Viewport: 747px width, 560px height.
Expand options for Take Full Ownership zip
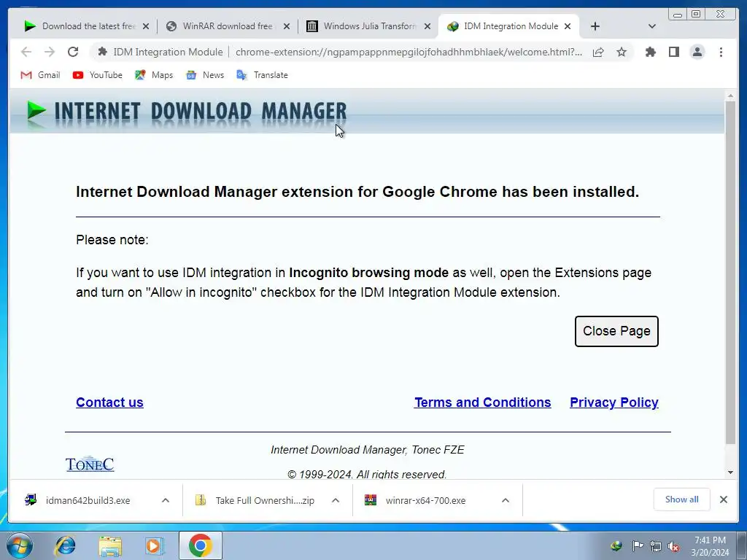(336, 500)
